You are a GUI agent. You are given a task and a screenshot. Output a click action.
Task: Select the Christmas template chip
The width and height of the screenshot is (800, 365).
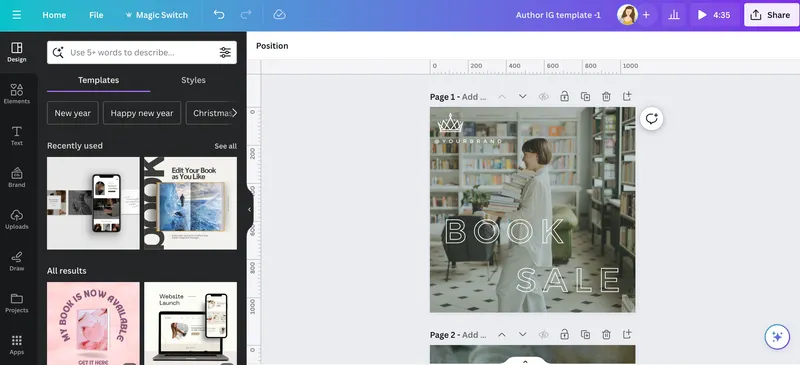(x=211, y=113)
